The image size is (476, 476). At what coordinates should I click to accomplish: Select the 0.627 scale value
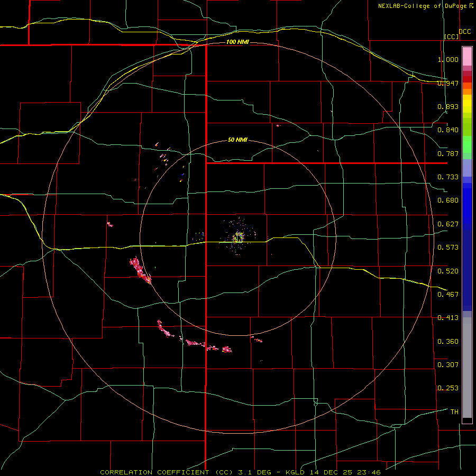tap(448, 224)
